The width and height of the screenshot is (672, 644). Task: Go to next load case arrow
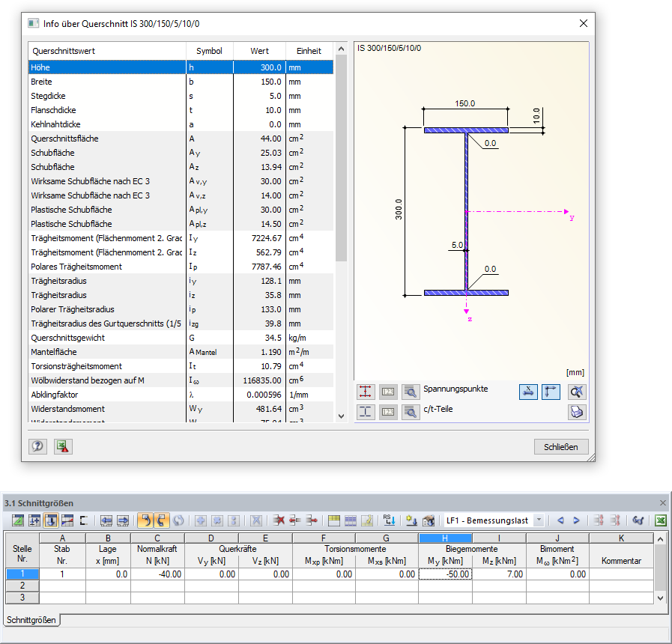[576, 520]
